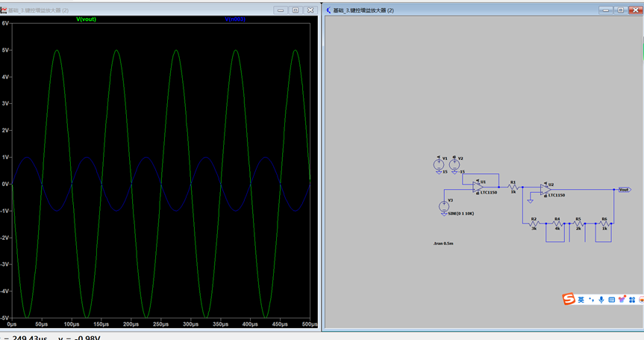Open the Sogou toolbox grid icon

point(632,300)
